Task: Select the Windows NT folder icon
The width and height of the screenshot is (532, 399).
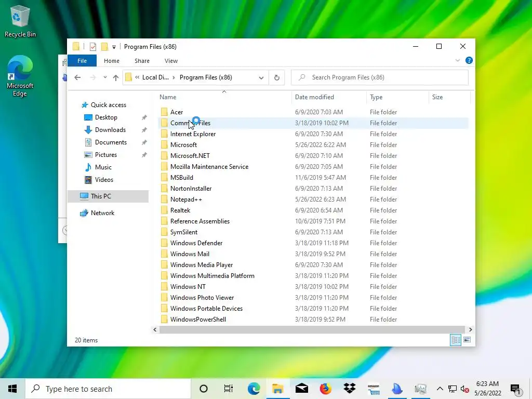Action: pos(164,287)
